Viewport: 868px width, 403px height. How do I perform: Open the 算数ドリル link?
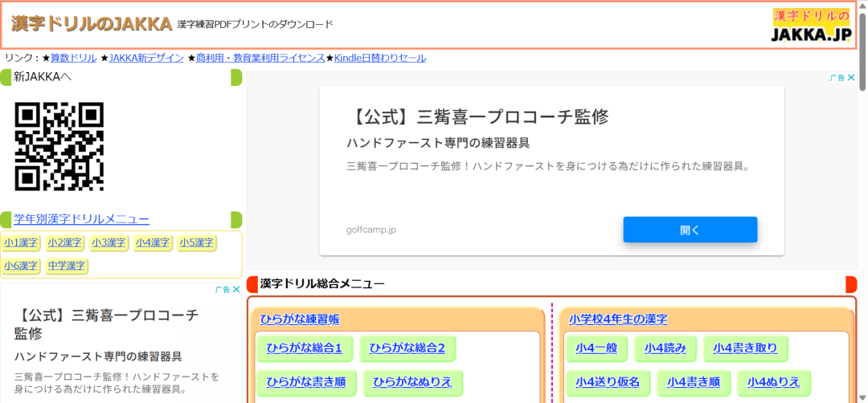point(74,58)
